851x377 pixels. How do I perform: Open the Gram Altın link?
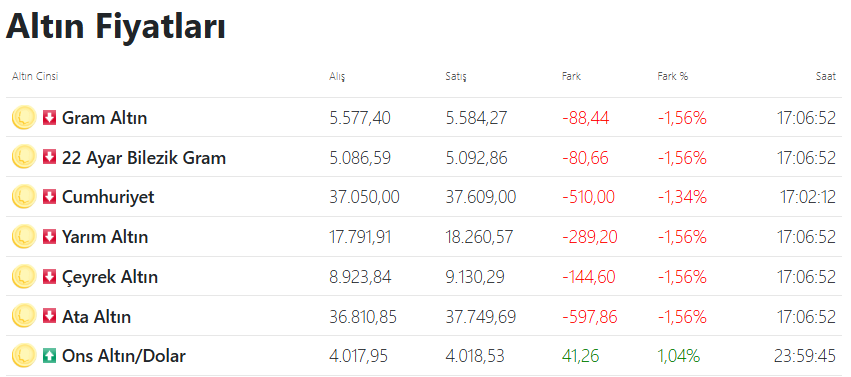104,118
